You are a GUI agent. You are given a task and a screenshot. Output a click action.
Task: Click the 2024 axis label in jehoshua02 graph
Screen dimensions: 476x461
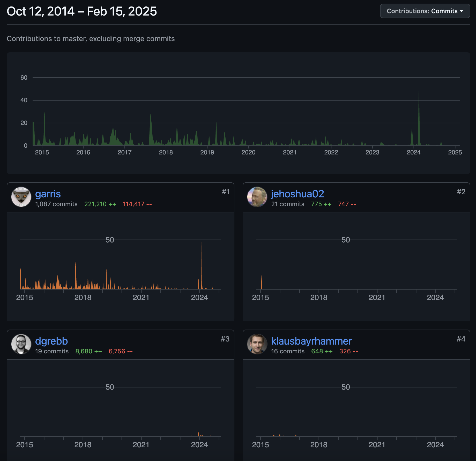point(435,298)
